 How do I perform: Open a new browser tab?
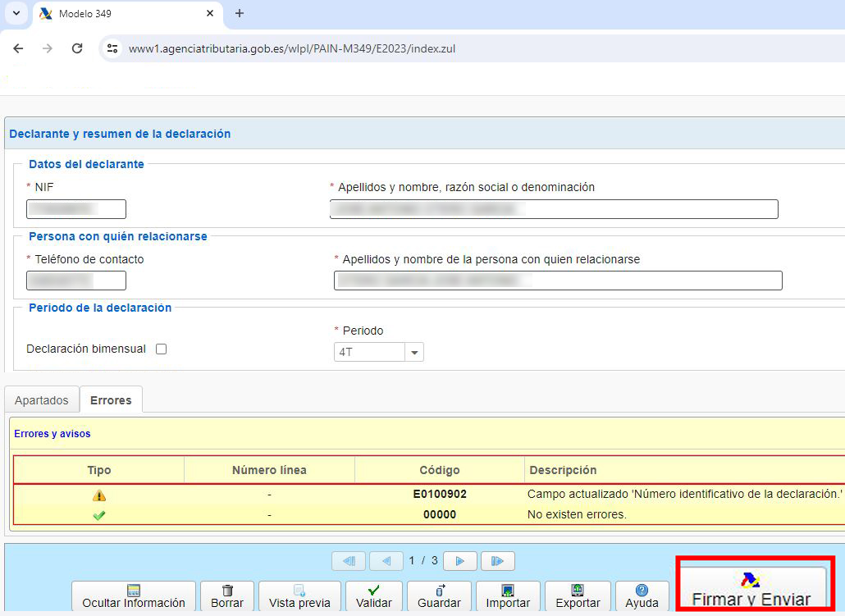(x=240, y=14)
